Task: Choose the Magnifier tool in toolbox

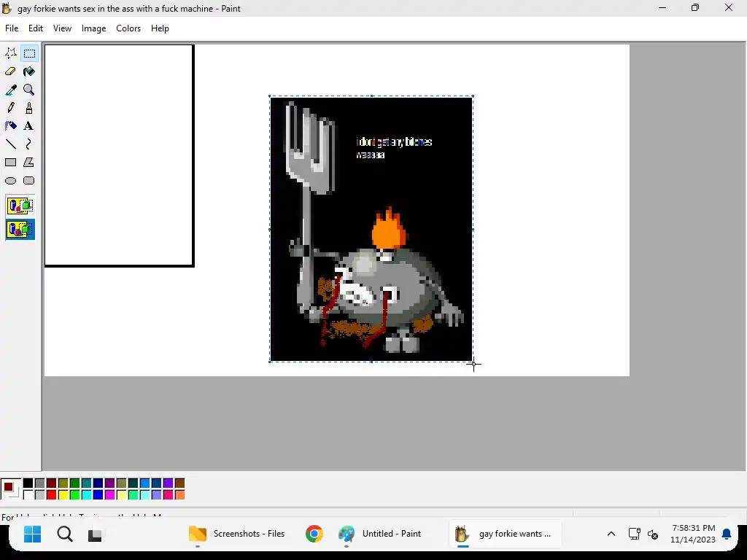Action: [x=29, y=90]
